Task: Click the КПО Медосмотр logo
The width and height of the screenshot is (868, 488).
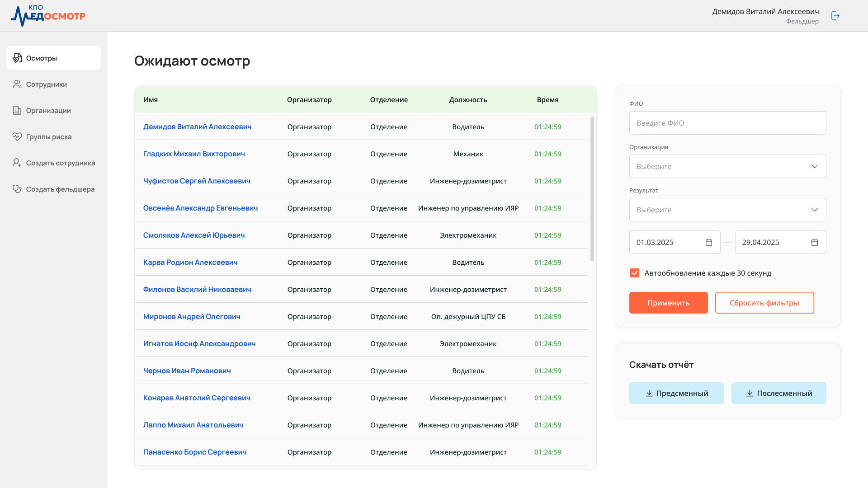Action: tap(48, 15)
